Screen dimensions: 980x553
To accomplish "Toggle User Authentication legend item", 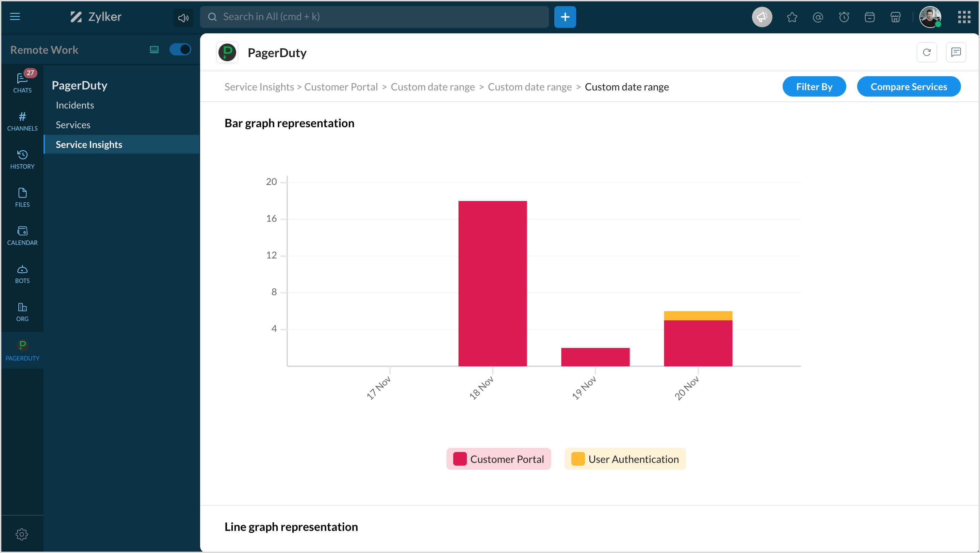I will (x=625, y=459).
